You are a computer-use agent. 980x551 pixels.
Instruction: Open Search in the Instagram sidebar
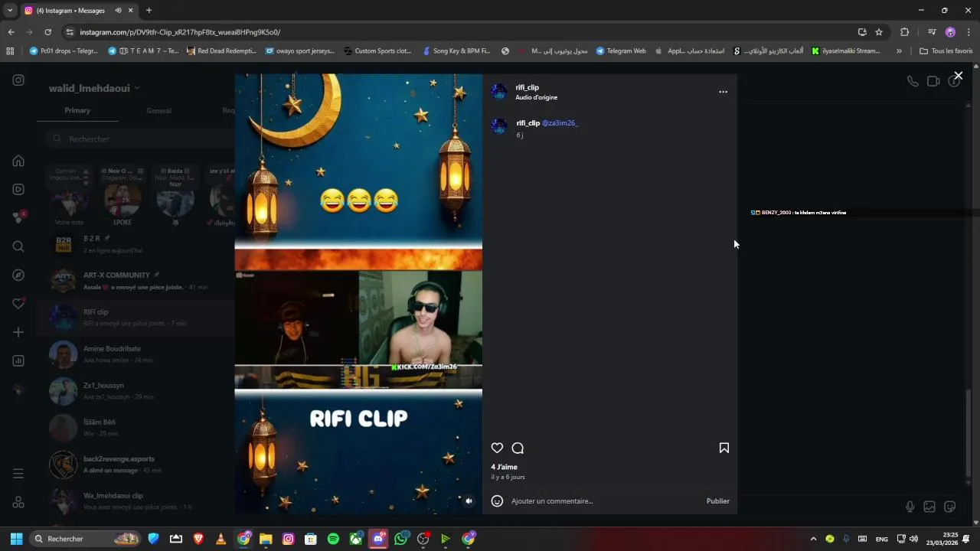coord(18,246)
